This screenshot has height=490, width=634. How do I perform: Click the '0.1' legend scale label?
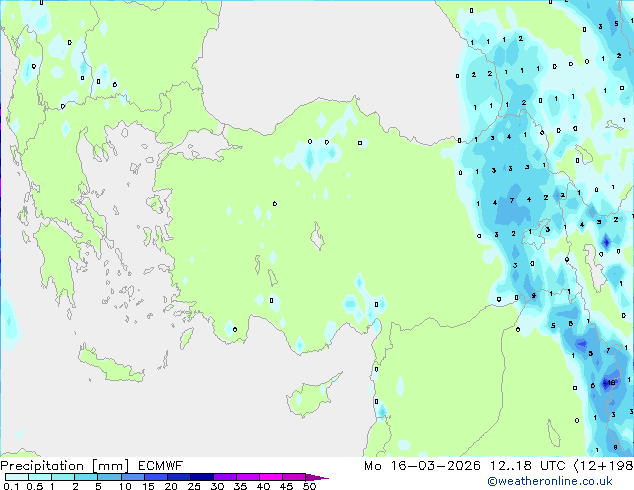click(11, 486)
